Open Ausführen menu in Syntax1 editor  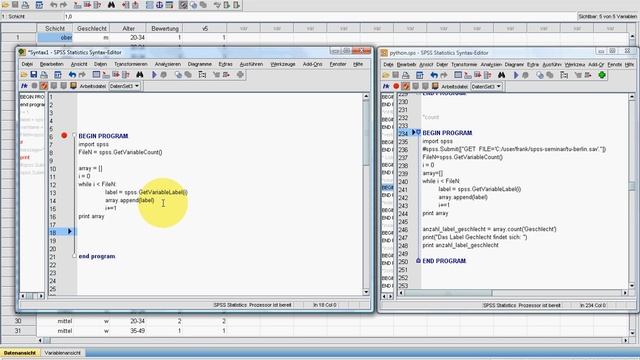point(251,64)
